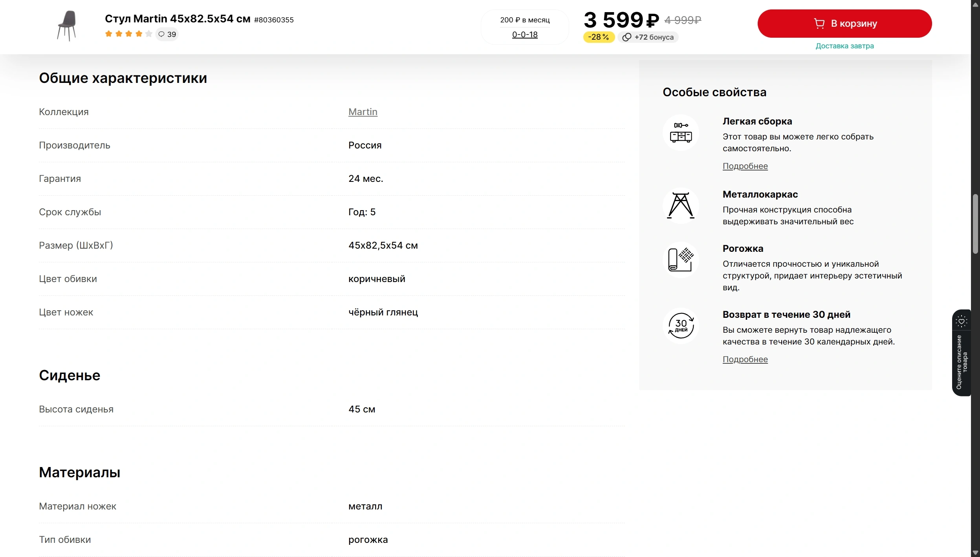The height and width of the screenshot is (557, 980).
Task: Open the 39 reviews comment badge
Action: (x=167, y=34)
